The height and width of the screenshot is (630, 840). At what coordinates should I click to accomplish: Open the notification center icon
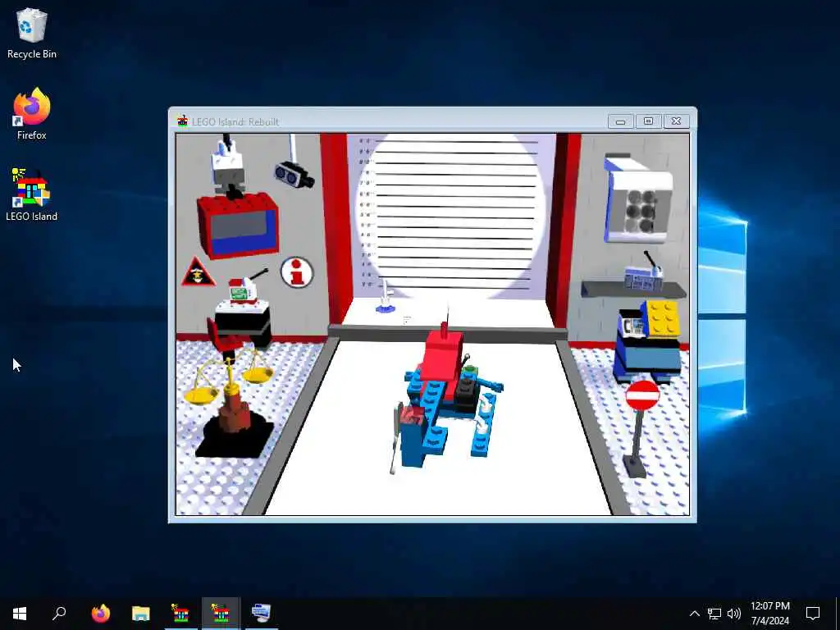(x=813, y=614)
